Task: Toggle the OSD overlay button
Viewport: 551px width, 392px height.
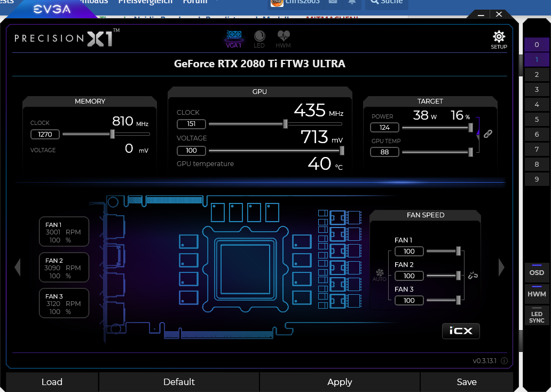Action: [x=537, y=272]
